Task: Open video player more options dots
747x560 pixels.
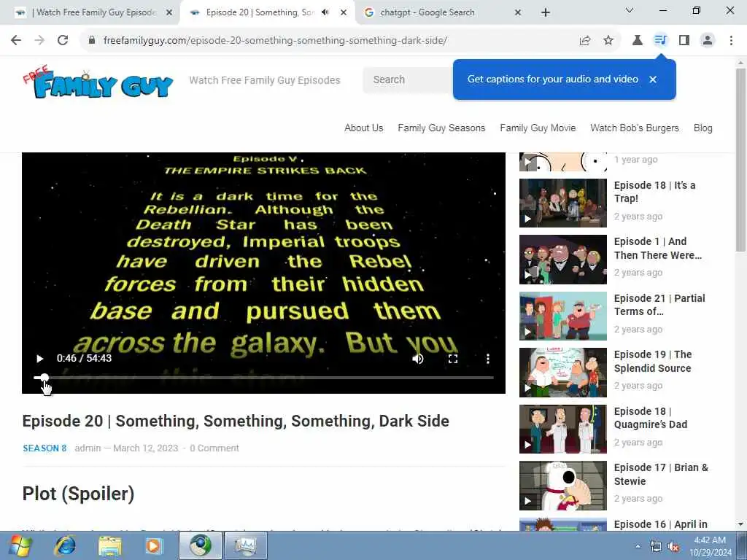Action: 488,359
